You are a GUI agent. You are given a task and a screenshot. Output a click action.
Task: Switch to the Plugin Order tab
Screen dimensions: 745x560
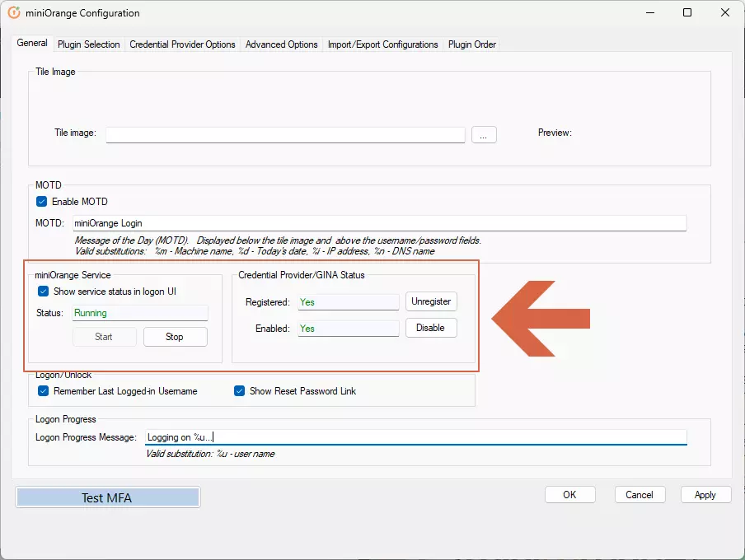471,44
